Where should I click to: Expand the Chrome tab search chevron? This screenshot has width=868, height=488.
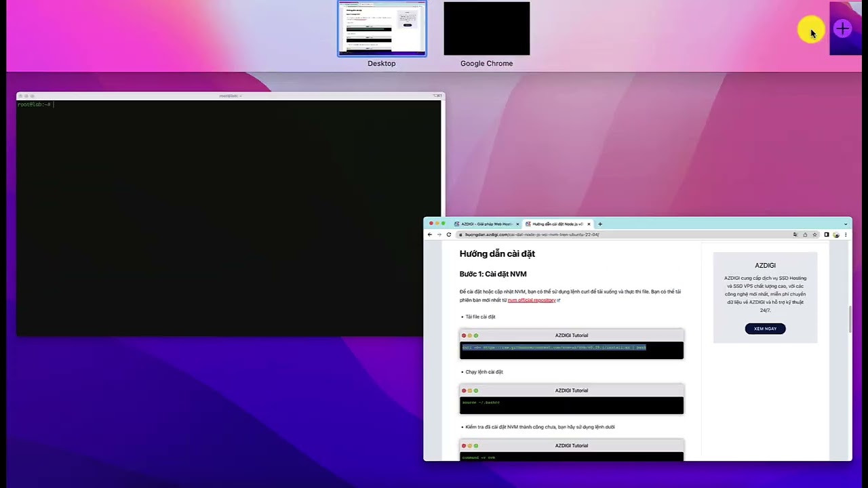pyautogui.click(x=845, y=224)
